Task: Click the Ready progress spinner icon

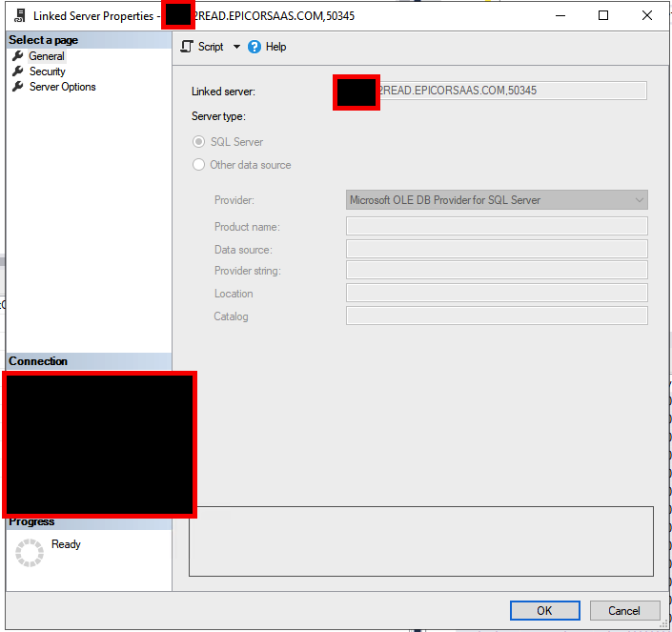Action: (30, 553)
